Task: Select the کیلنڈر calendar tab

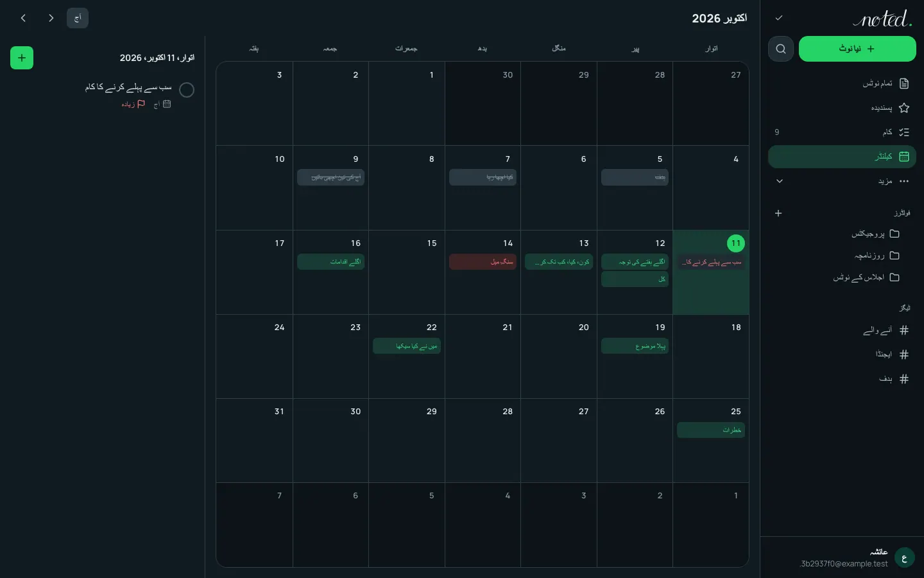Action: (842, 157)
